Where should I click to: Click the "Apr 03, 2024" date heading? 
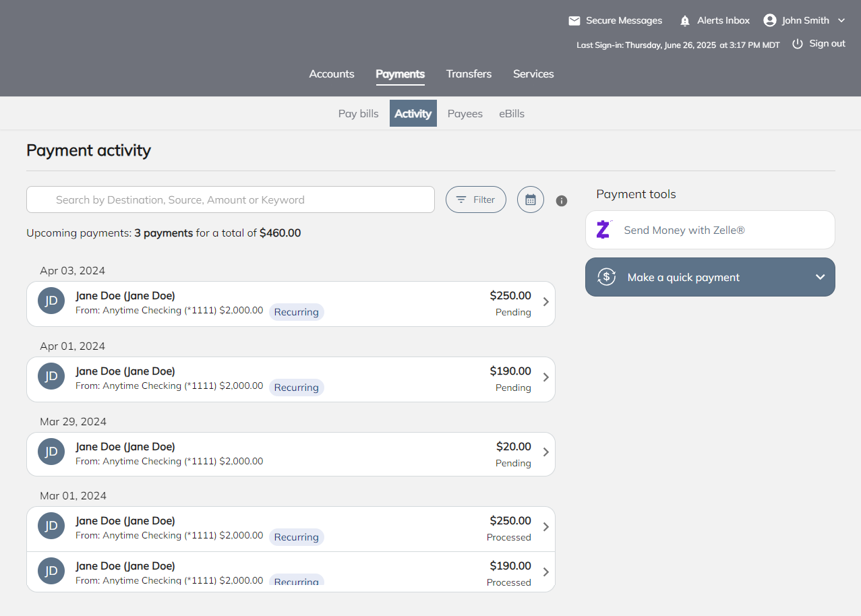click(73, 271)
